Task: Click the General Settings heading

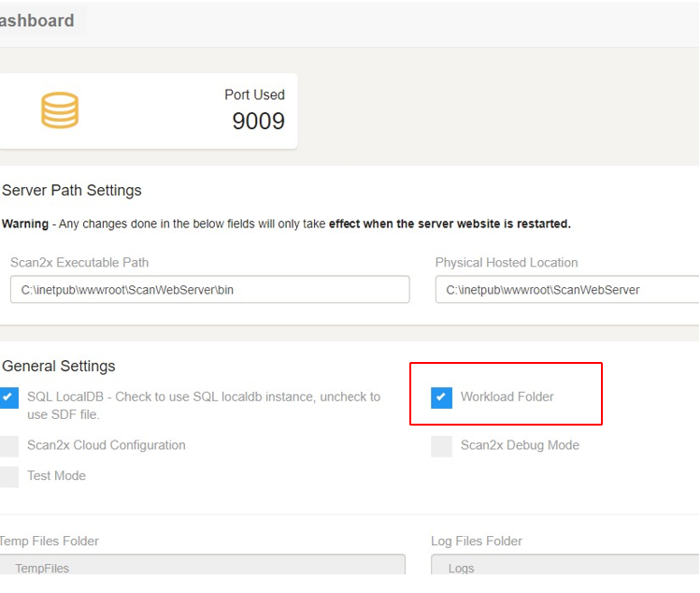Action: click(59, 367)
